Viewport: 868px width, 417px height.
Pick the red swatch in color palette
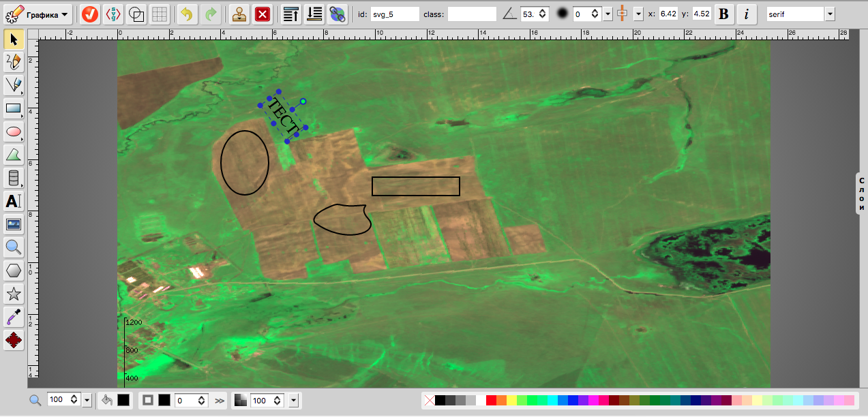point(491,400)
